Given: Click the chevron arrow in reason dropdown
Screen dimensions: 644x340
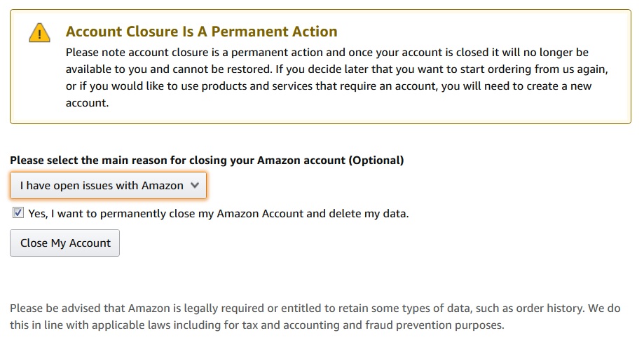Looking at the screenshot, I should [195, 185].
